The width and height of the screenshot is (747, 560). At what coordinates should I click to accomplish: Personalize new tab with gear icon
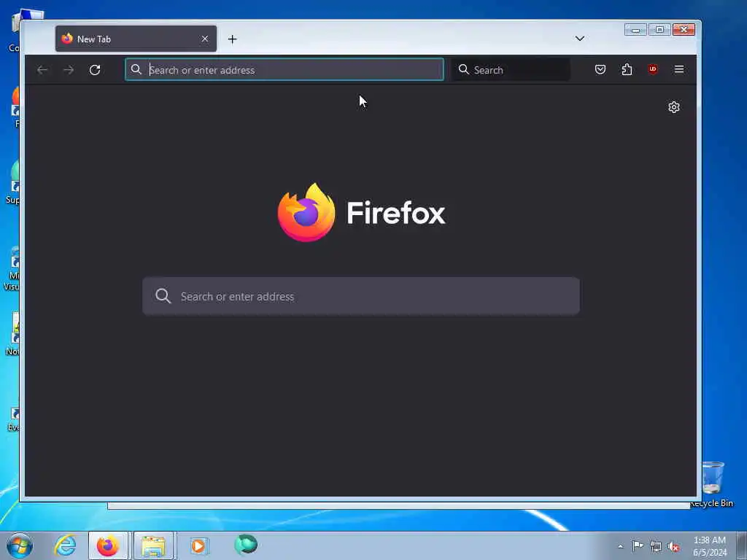[x=673, y=107]
